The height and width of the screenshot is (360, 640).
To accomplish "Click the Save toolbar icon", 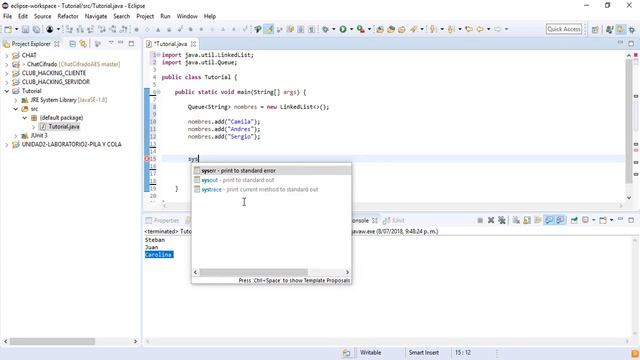I will click(x=25, y=29).
